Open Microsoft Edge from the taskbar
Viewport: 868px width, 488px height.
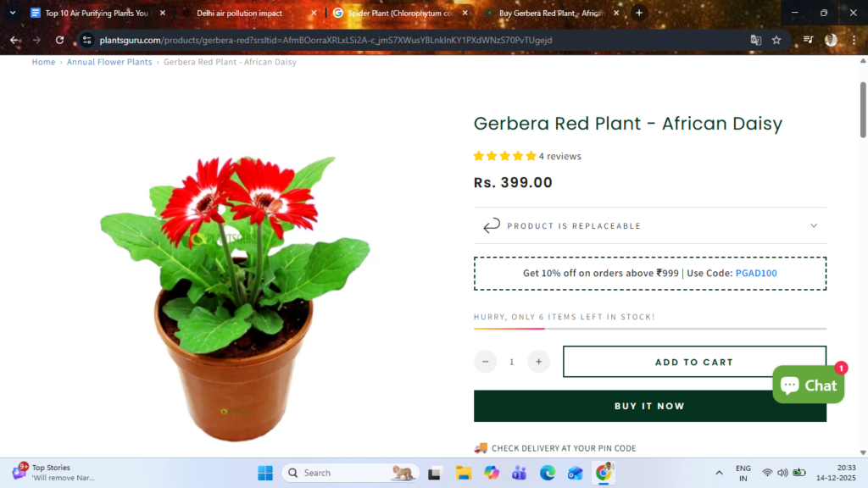548,473
